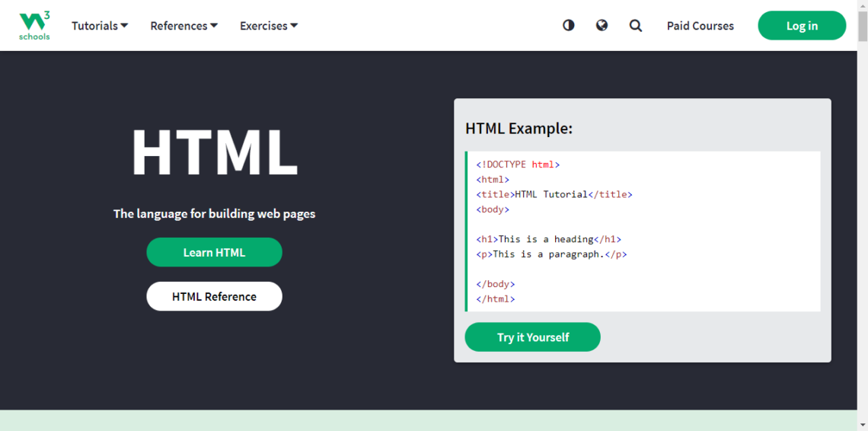Expand the References dropdown menu
The height and width of the screenshot is (431, 868).
click(183, 26)
